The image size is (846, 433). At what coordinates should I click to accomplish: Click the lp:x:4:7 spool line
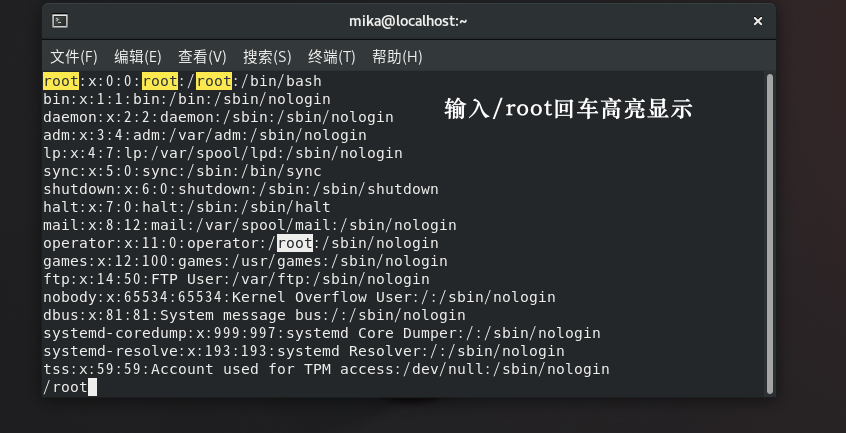(223, 153)
